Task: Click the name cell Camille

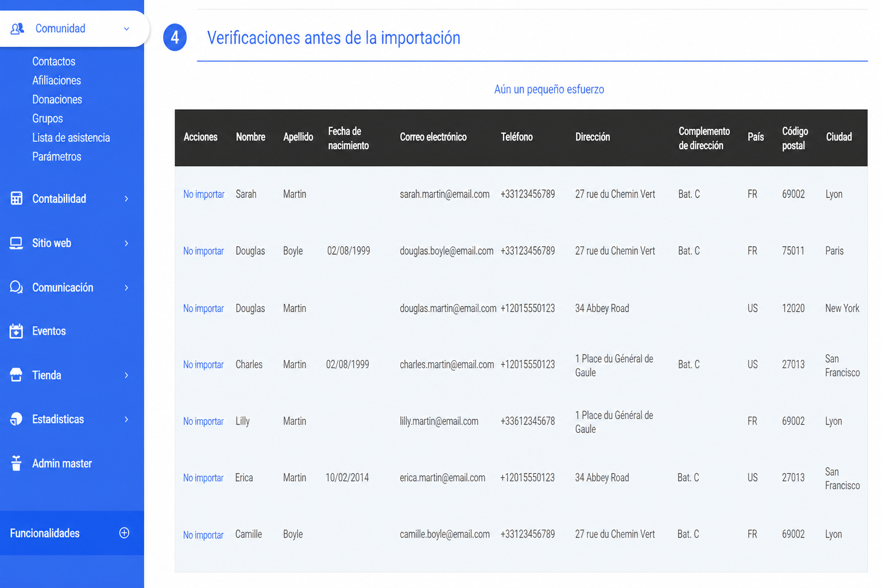Action: point(249,535)
